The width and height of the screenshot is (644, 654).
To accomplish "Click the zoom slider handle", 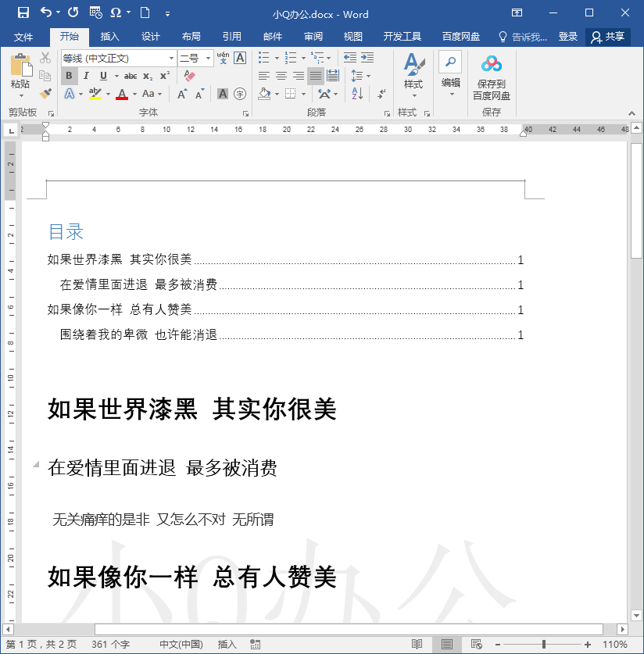I will (x=544, y=645).
